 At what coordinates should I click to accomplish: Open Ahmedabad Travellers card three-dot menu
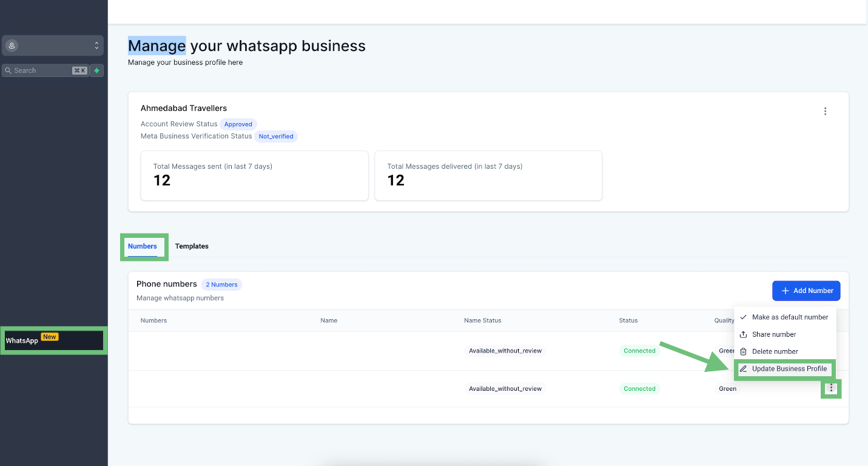pyautogui.click(x=825, y=111)
